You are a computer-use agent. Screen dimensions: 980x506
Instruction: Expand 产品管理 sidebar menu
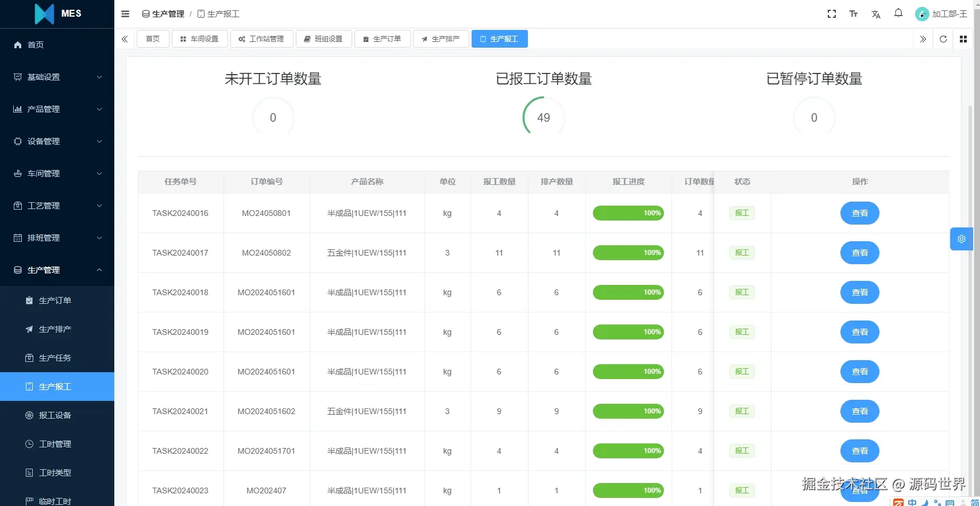(x=57, y=109)
